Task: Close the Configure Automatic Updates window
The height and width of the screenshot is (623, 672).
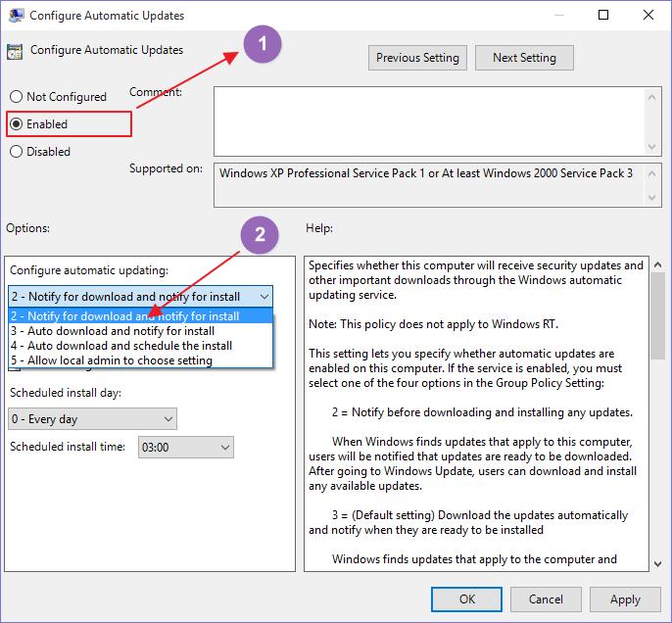Action: [x=648, y=15]
